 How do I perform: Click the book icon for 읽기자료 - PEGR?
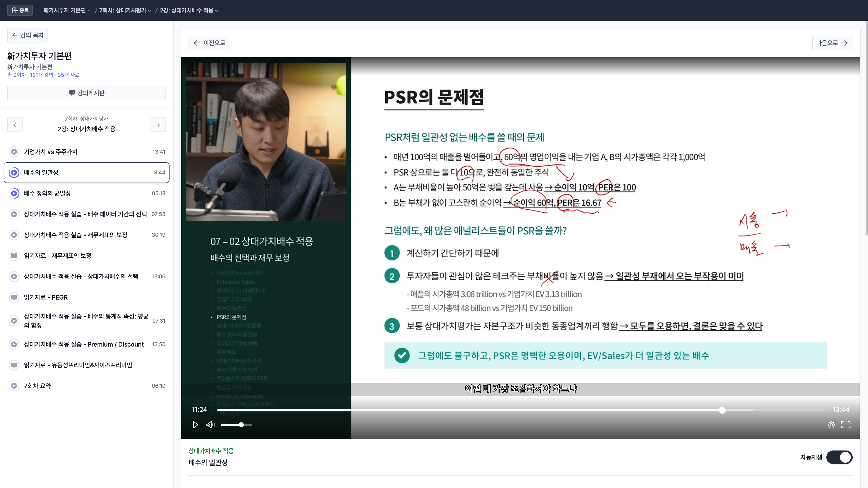(14, 297)
